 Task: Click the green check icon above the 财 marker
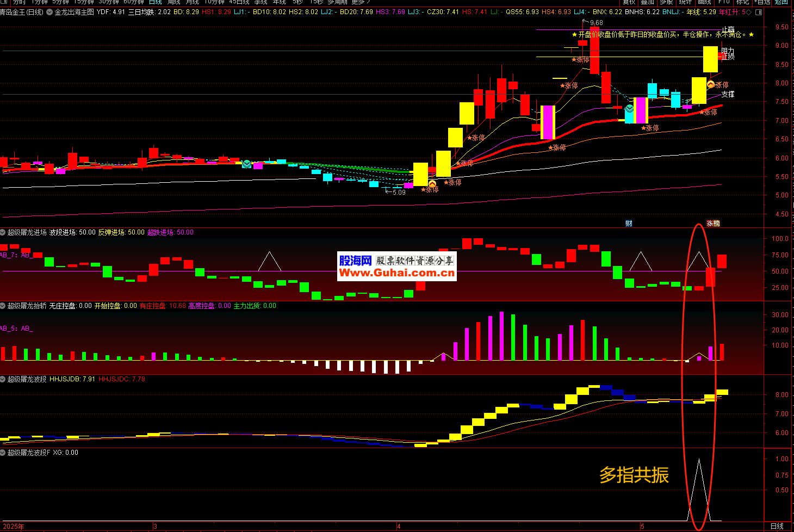[629, 108]
